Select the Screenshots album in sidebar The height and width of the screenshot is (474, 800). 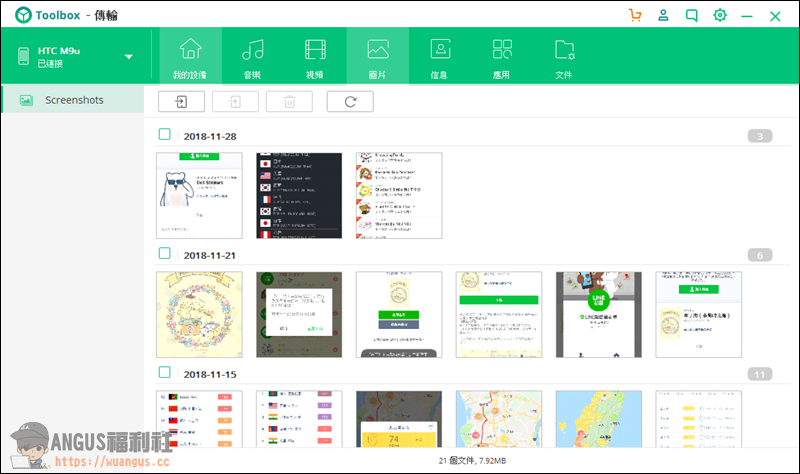tap(73, 100)
